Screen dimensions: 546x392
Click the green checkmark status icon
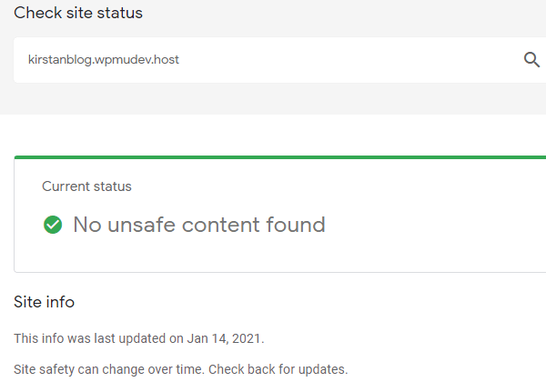(53, 225)
